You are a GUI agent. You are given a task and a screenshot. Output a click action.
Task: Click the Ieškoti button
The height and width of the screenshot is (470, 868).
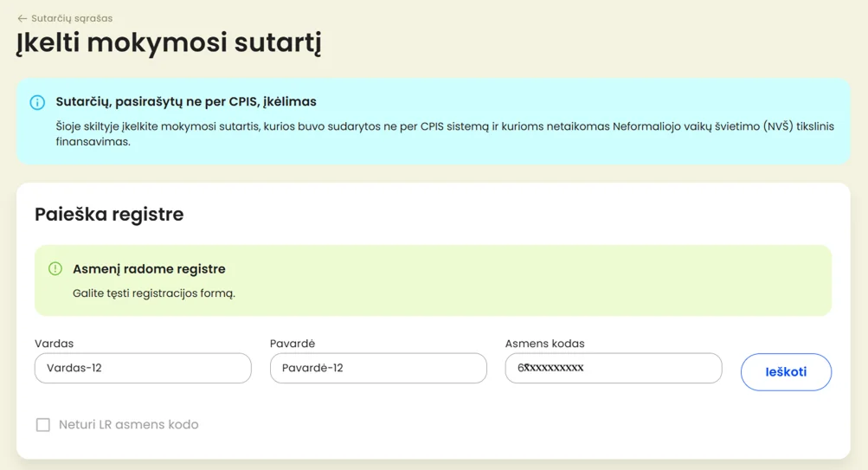coord(786,372)
